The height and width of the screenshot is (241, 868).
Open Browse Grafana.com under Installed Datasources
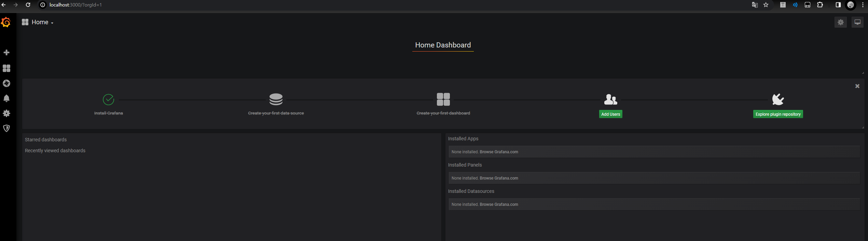point(499,204)
